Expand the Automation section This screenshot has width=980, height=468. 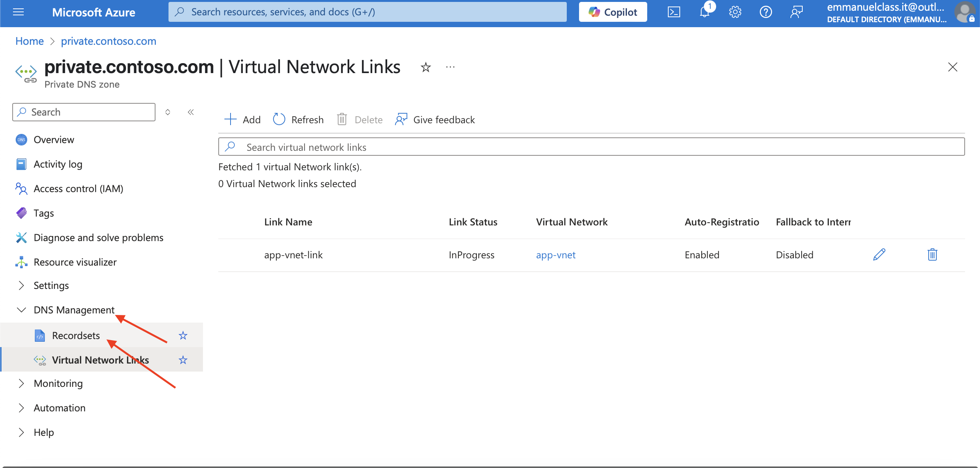point(21,408)
